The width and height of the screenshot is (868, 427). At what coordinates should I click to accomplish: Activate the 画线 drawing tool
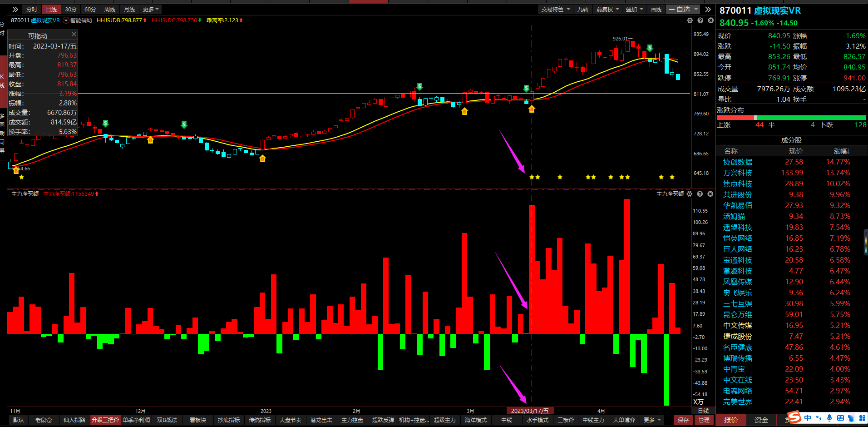click(x=656, y=9)
